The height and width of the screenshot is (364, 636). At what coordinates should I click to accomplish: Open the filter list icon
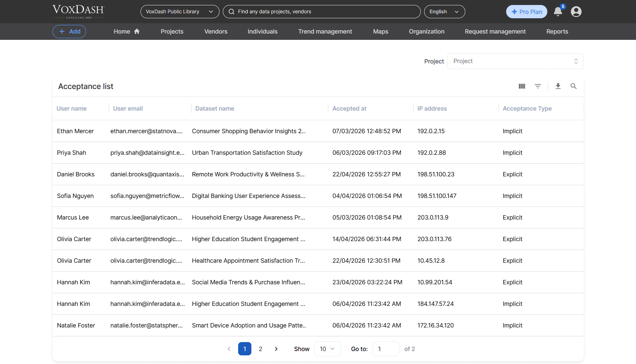coord(538,86)
